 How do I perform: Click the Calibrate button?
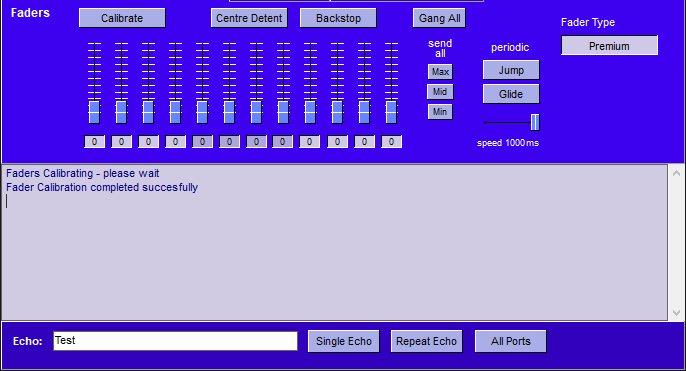122,18
